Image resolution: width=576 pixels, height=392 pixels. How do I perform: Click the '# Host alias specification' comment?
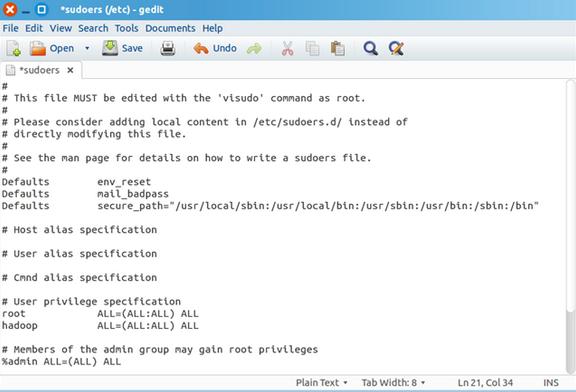(x=79, y=230)
